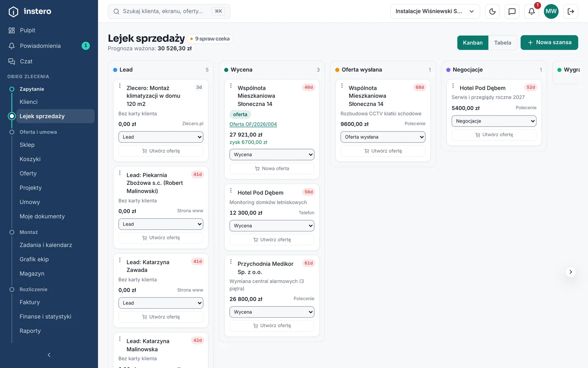The height and width of the screenshot is (368, 588).
Task: Open MW user avatar
Action: [551, 11]
